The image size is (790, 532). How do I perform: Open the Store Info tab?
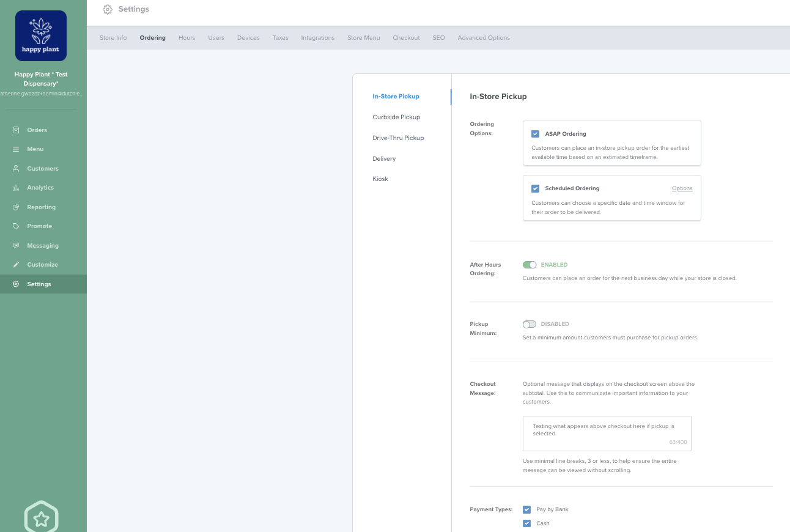click(113, 38)
